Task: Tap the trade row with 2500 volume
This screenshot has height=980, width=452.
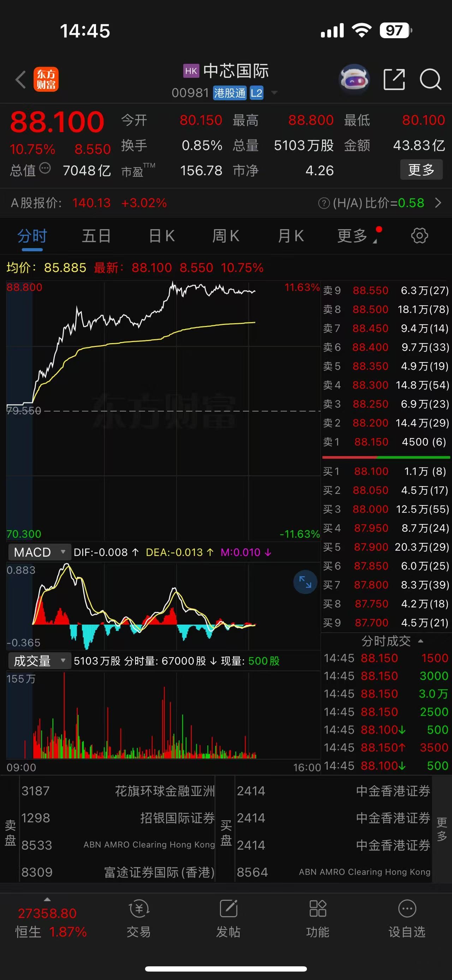Action: click(386, 712)
